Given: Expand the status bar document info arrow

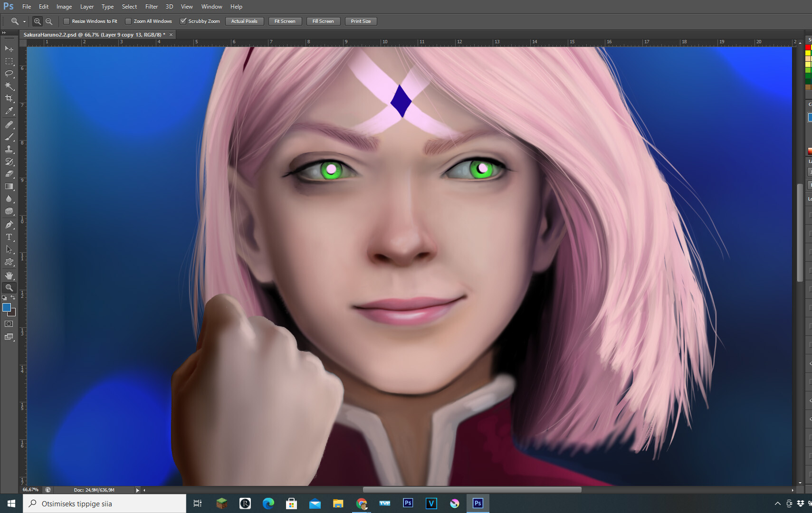Looking at the screenshot, I should click(x=137, y=490).
